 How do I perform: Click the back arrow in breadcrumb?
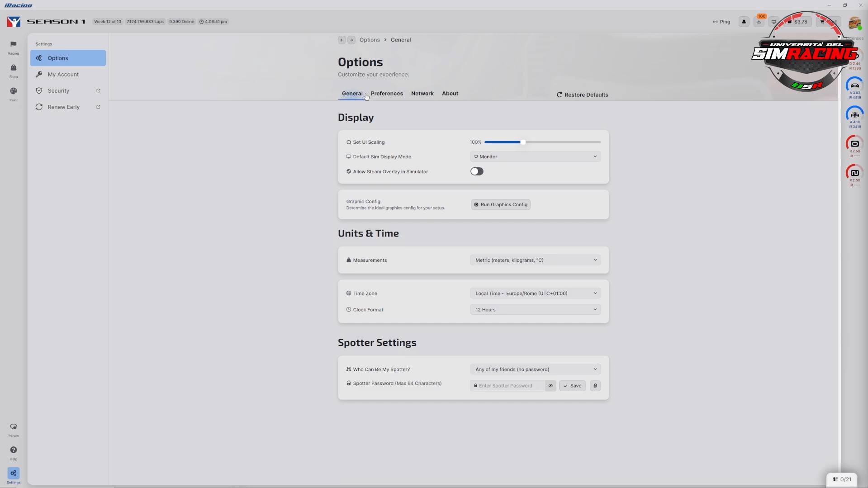coord(342,40)
